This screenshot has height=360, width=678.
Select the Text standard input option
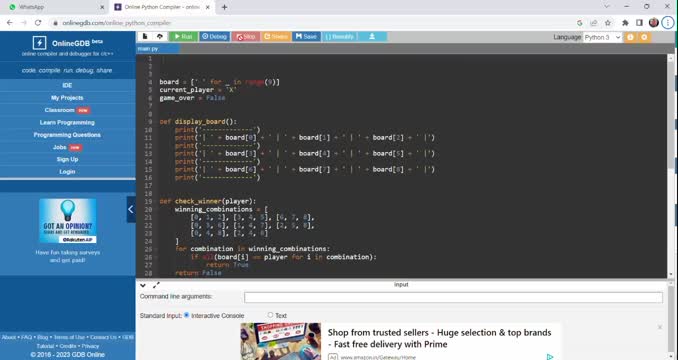click(270, 315)
